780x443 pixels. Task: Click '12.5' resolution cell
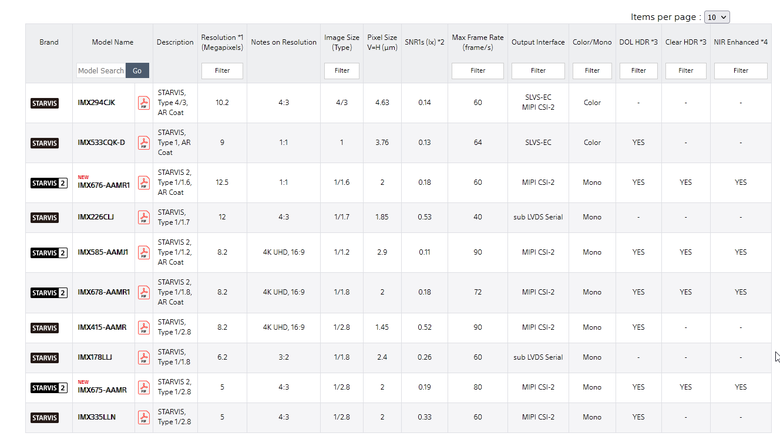[x=222, y=182]
